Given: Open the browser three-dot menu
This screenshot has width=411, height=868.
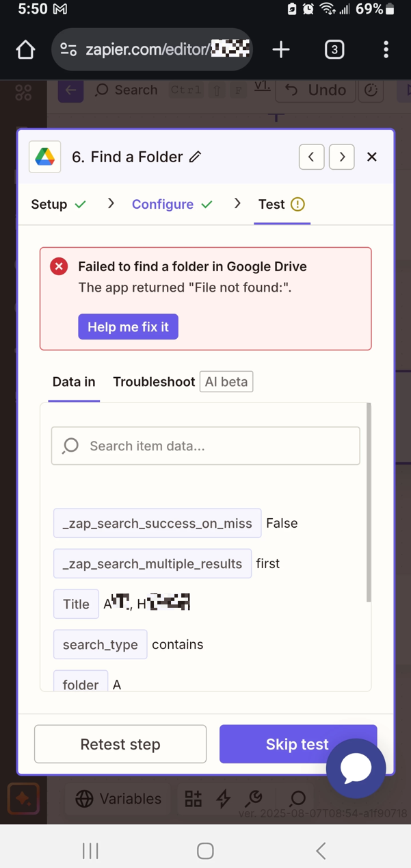Looking at the screenshot, I should tap(386, 49).
